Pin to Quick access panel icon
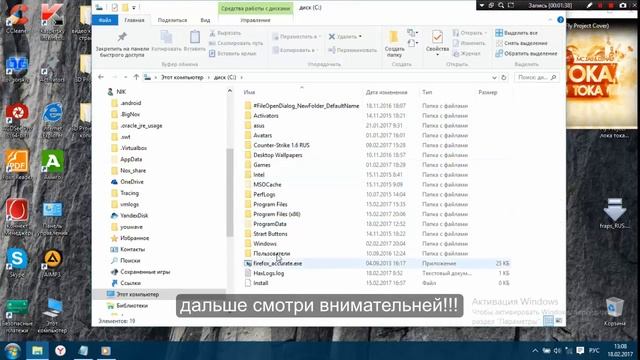Viewport: 640px width, 360px height. pos(122,37)
